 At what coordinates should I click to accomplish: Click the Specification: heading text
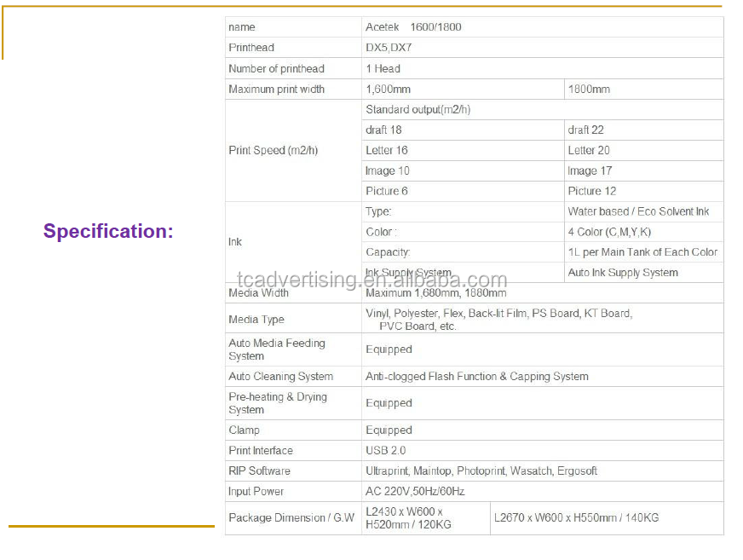coord(108,231)
